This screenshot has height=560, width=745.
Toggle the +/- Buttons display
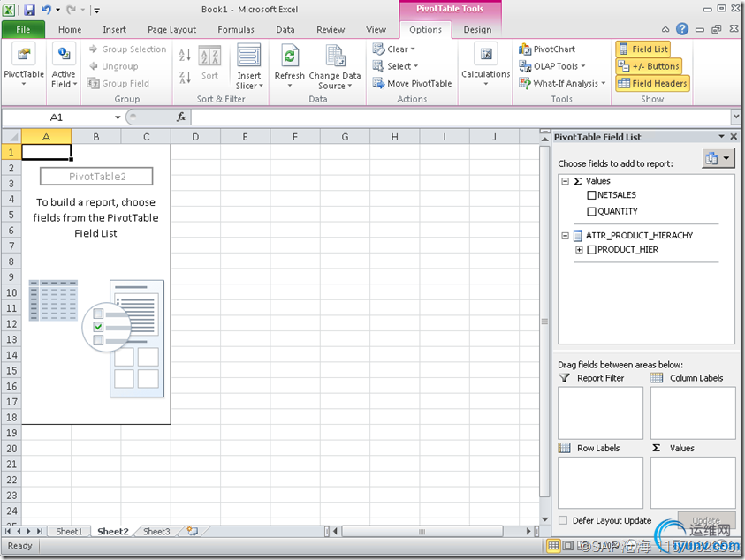(x=649, y=66)
